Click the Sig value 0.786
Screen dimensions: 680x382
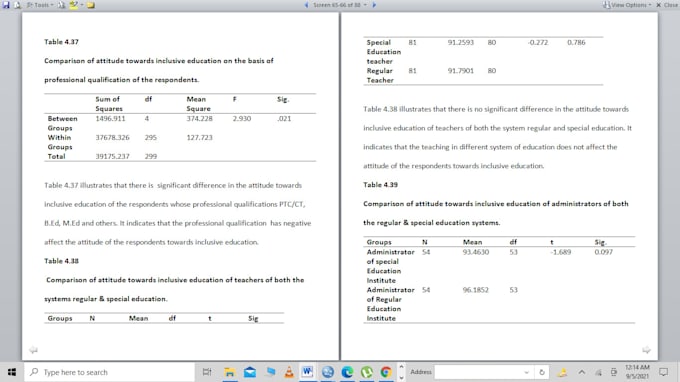(576, 42)
